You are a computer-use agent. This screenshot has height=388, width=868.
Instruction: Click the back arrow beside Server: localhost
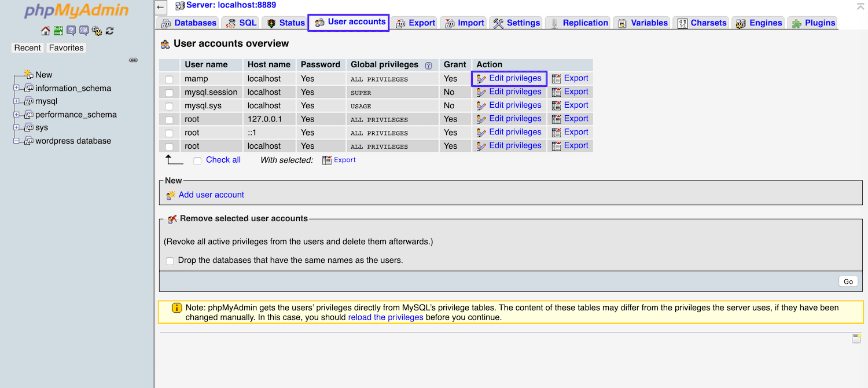click(x=160, y=8)
